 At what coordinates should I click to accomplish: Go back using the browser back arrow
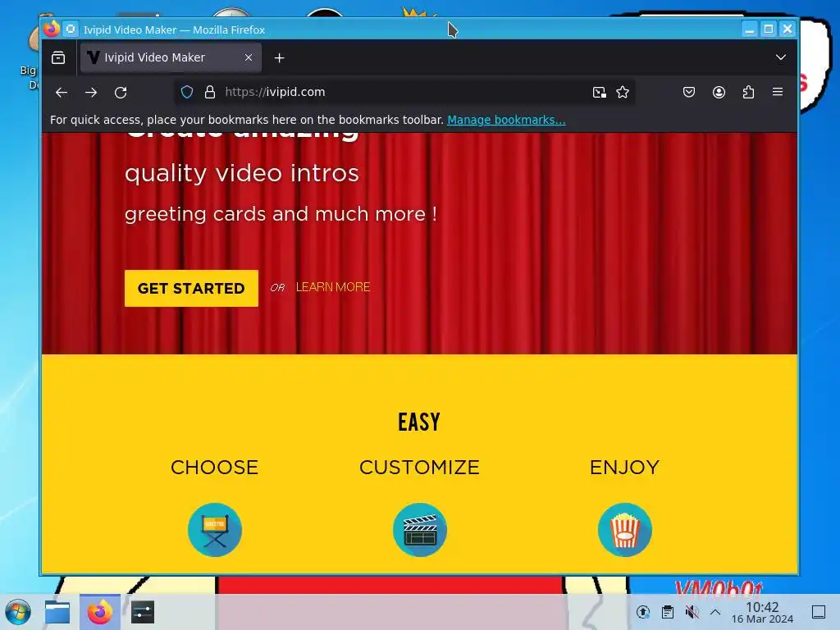click(x=61, y=92)
